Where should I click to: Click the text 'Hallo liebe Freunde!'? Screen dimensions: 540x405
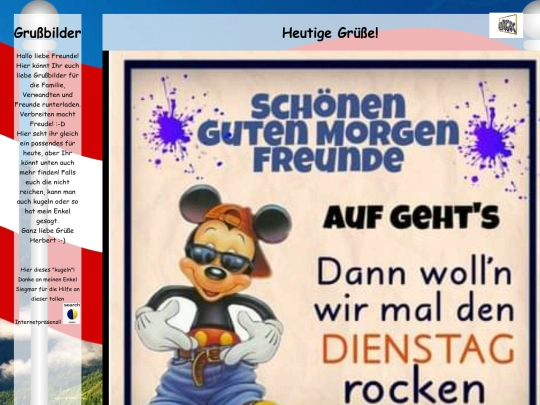tap(48, 56)
